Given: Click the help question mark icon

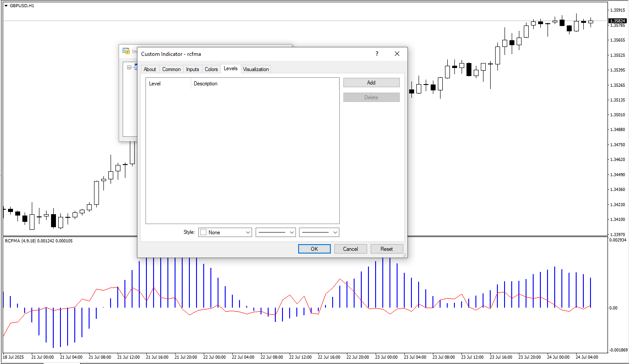Looking at the screenshot, I should click(x=377, y=54).
